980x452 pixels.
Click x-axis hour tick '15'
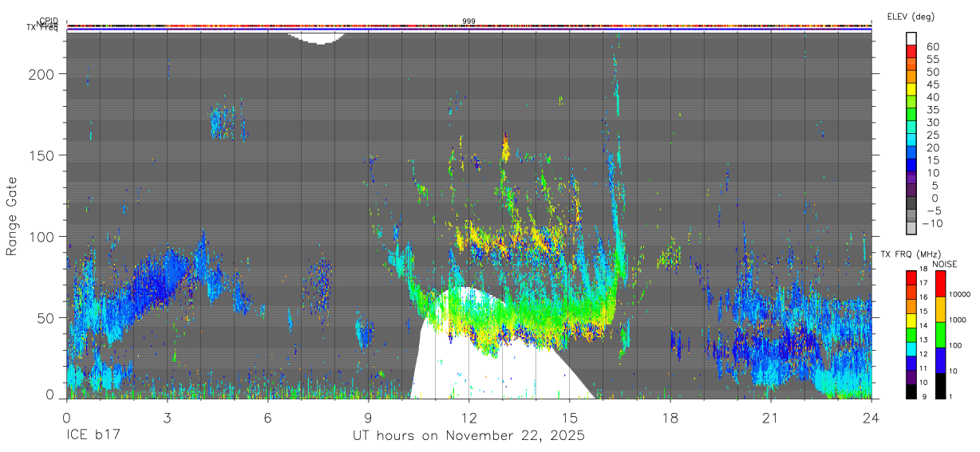point(570,418)
